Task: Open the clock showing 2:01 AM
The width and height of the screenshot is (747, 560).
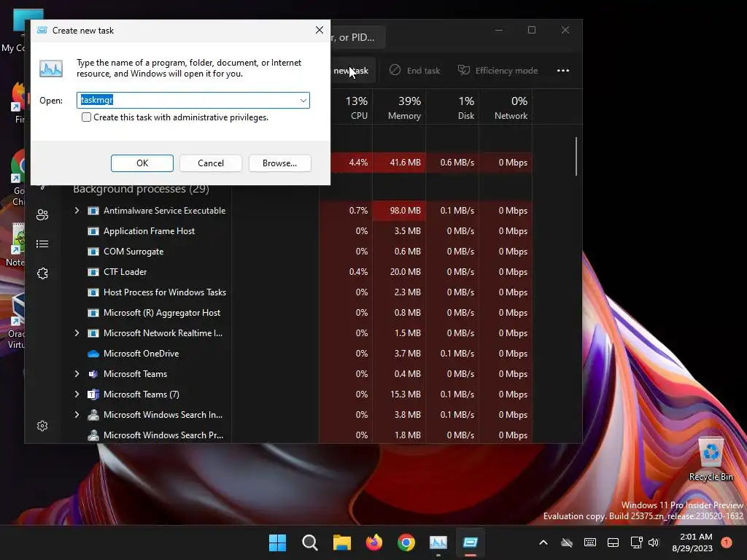Action: click(x=692, y=542)
